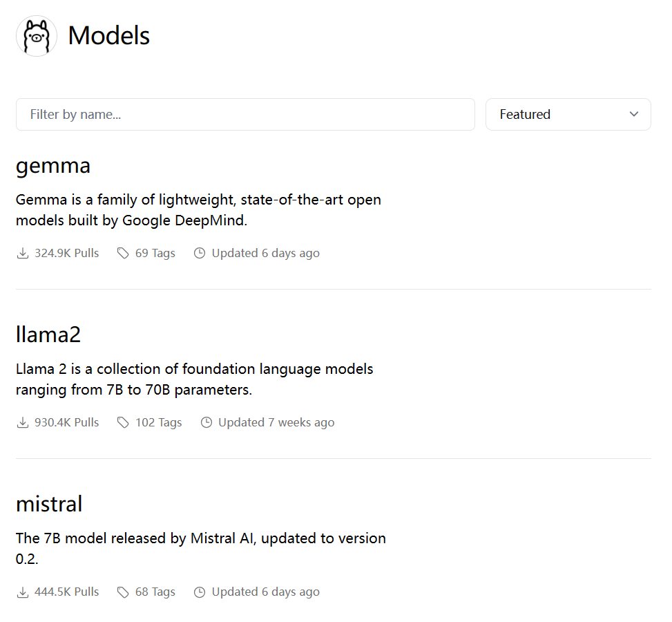Click the clock icon on gemma's row
This screenshot has height=622, width=672.
point(200,254)
